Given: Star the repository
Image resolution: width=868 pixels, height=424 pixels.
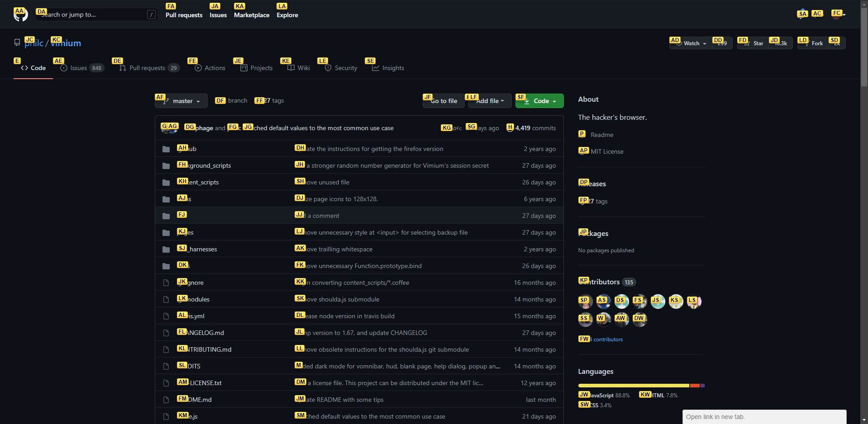Looking at the screenshot, I should pos(753,43).
